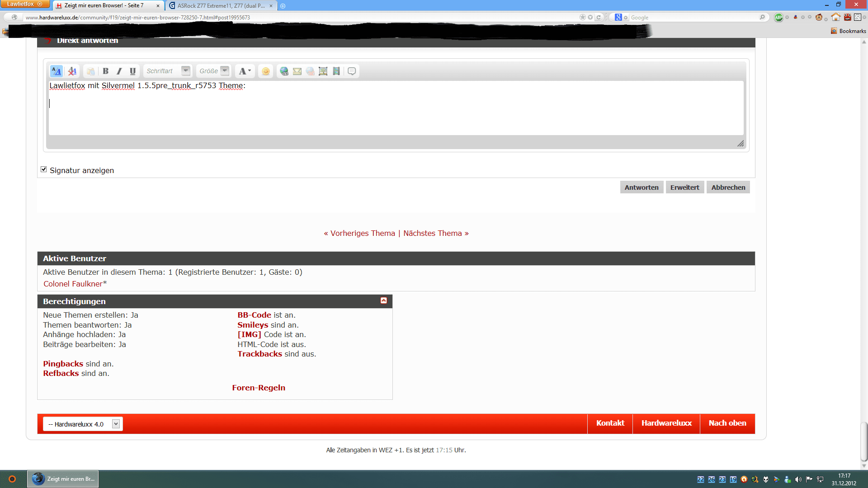Uncheck the Signatur anzeigen checkbox

pyautogui.click(x=44, y=169)
